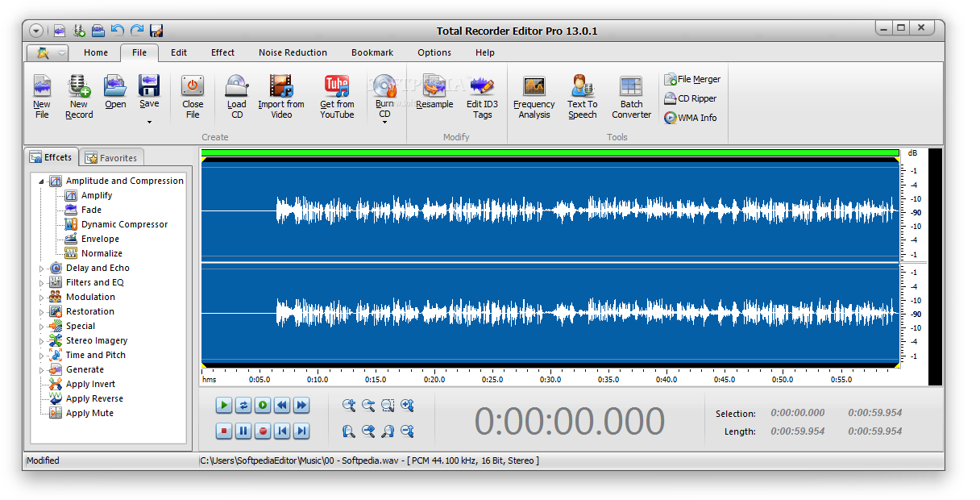This screenshot has width=980, height=500.
Task: Expand the Delay and Echo node
Action: 42,268
